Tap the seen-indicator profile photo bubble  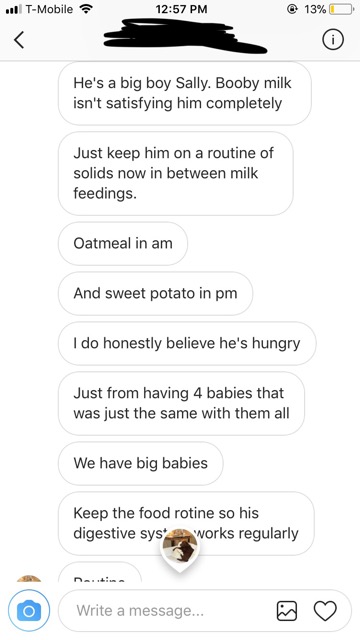180,548
